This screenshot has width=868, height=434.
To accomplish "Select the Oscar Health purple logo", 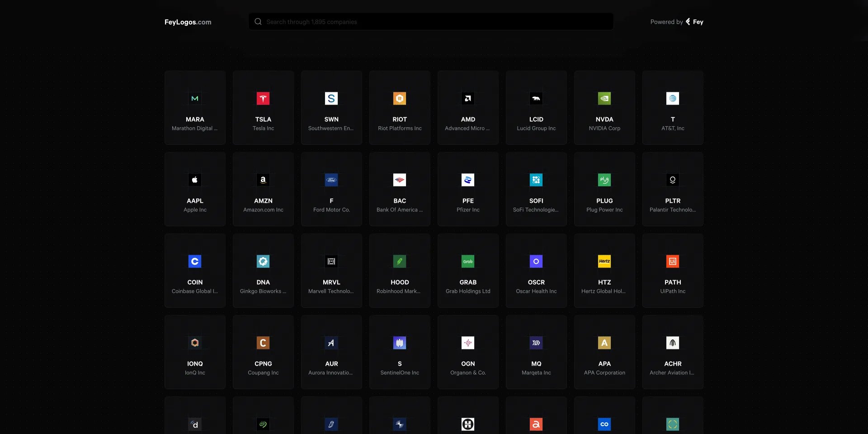I will 536,261.
